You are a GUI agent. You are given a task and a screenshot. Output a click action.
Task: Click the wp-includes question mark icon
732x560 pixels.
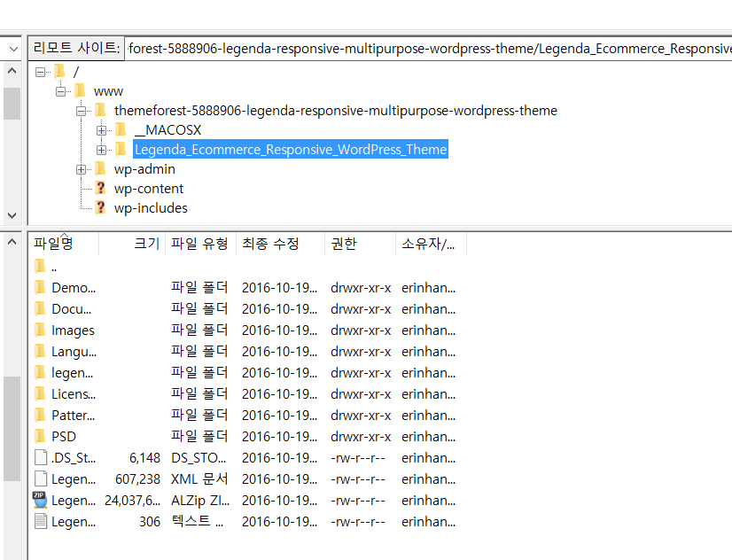click(x=100, y=207)
